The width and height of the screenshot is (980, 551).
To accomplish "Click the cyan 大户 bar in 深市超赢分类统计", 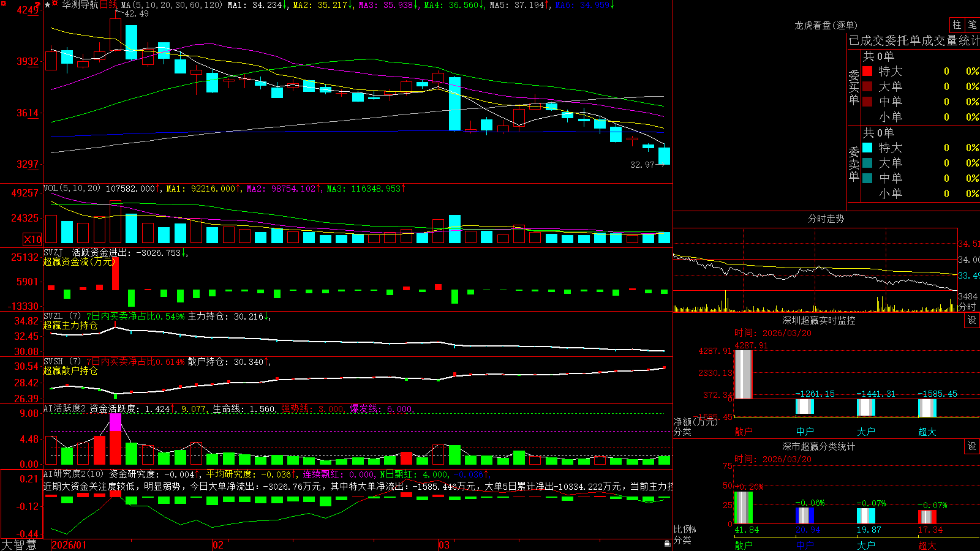I will point(866,515).
